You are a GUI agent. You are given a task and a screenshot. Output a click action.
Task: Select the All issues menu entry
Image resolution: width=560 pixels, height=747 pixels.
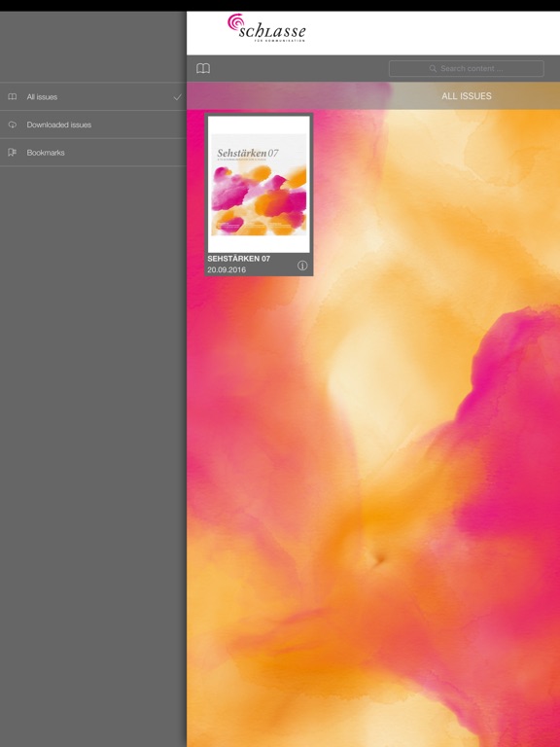point(93,96)
